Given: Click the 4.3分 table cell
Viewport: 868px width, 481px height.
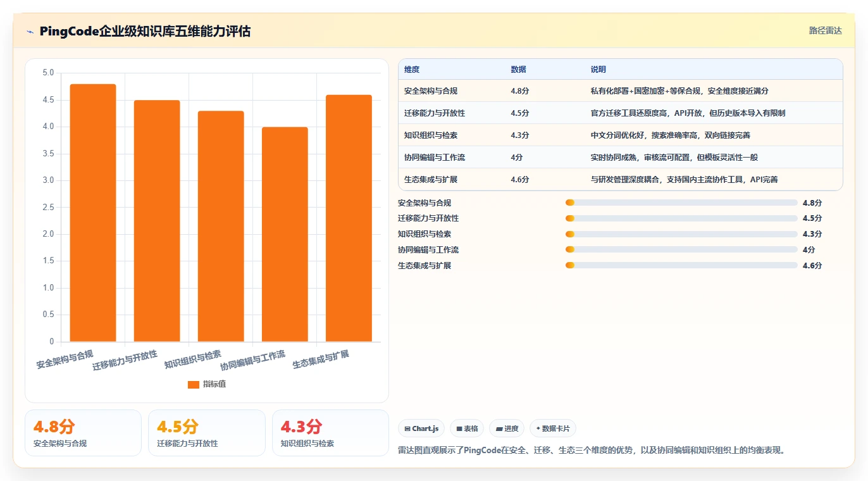Looking at the screenshot, I should click(x=520, y=135).
